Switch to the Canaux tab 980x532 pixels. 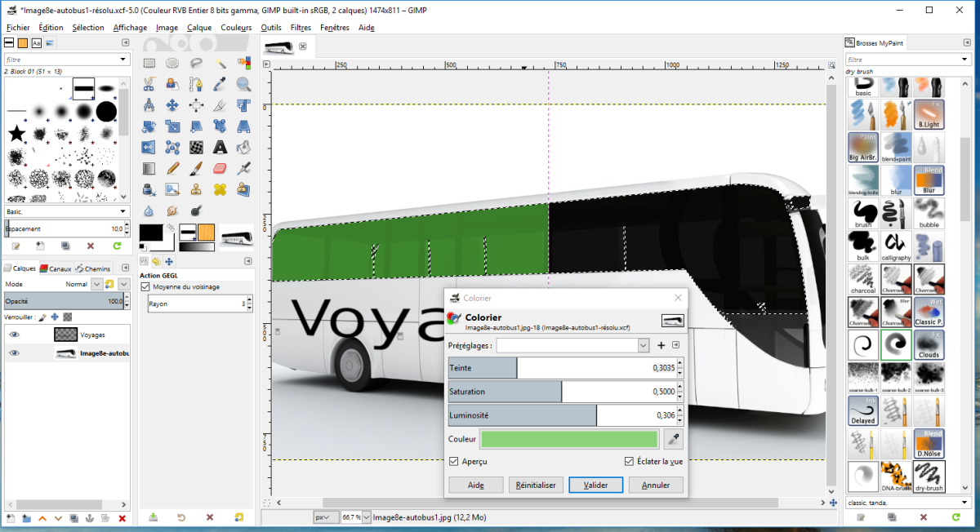point(56,268)
